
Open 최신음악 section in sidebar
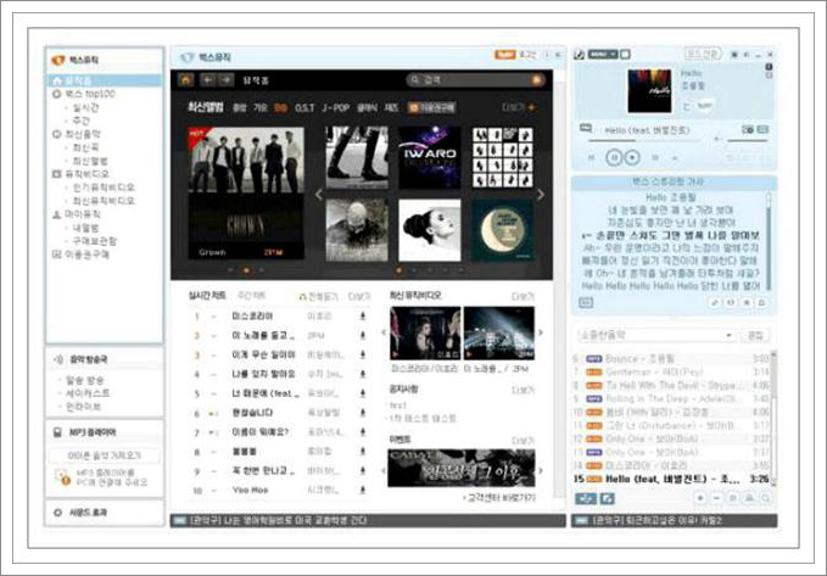click(82, 134)
